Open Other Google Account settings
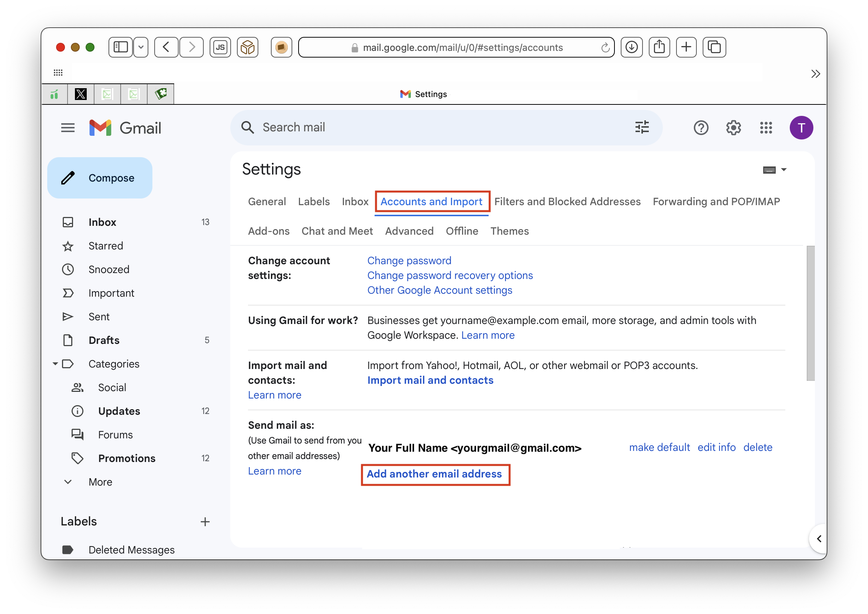 pyautogui.click(x=440, y=290)
